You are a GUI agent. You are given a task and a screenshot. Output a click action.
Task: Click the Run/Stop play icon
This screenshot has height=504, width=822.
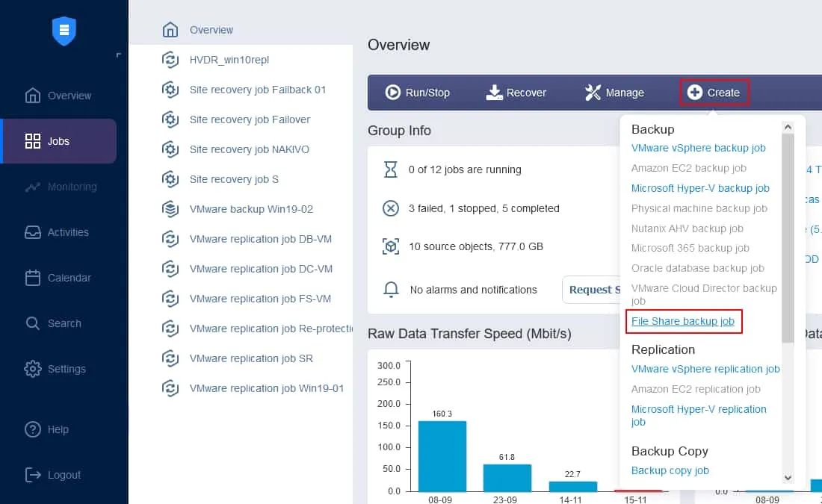pos(393,93)
